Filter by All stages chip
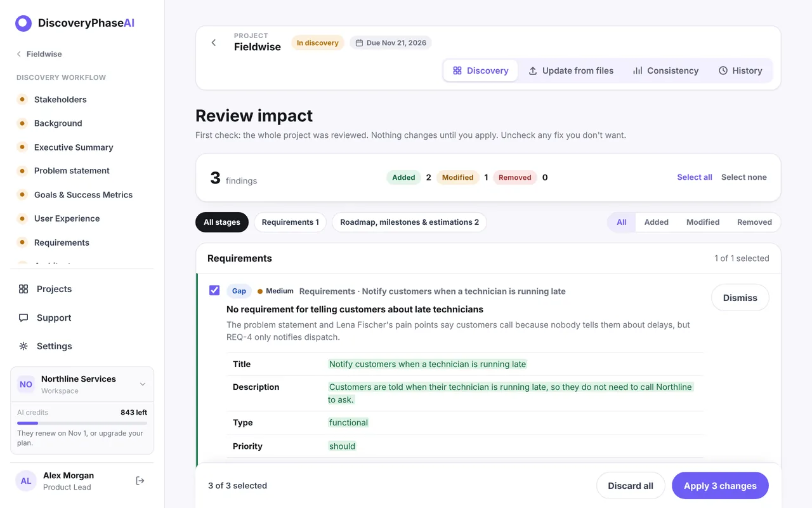Viewport: 812px width, 508px height. (222, 222)
